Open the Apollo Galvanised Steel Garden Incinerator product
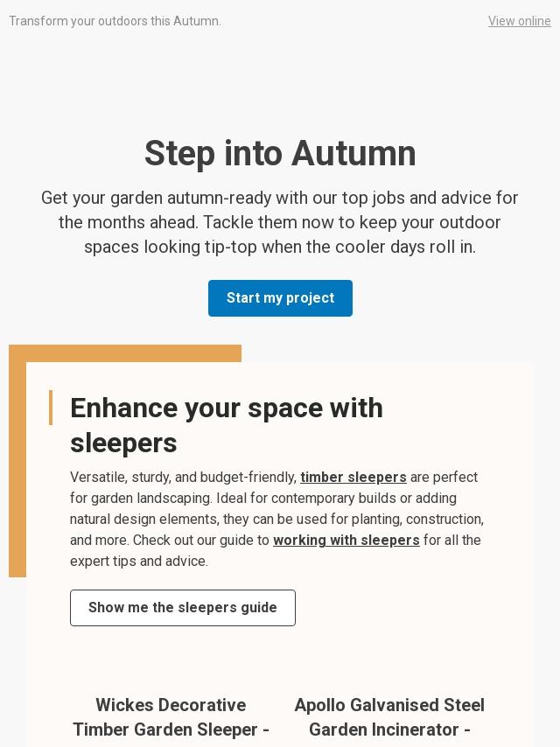 click(x=389, y=717)
